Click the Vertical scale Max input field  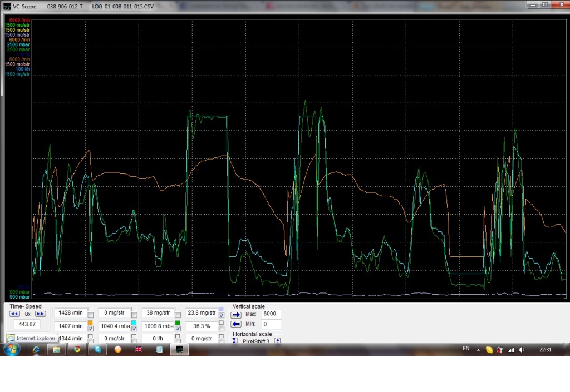[271, 314]
